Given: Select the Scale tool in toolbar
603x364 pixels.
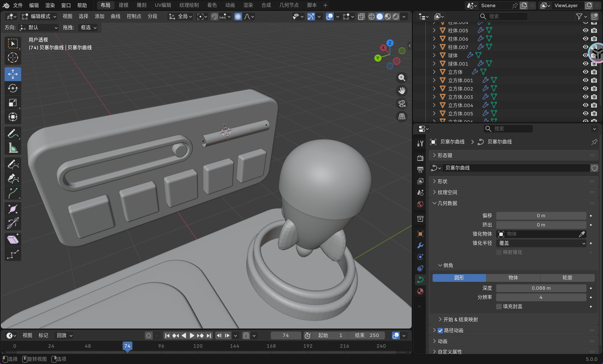Looking at the screenshot, I should (x=13, y=103).
